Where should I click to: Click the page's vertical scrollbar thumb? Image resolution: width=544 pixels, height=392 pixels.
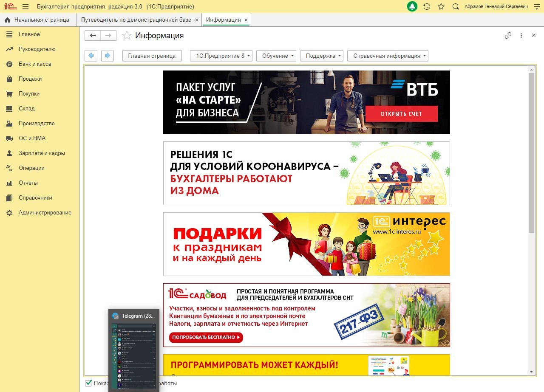point(531,152)
